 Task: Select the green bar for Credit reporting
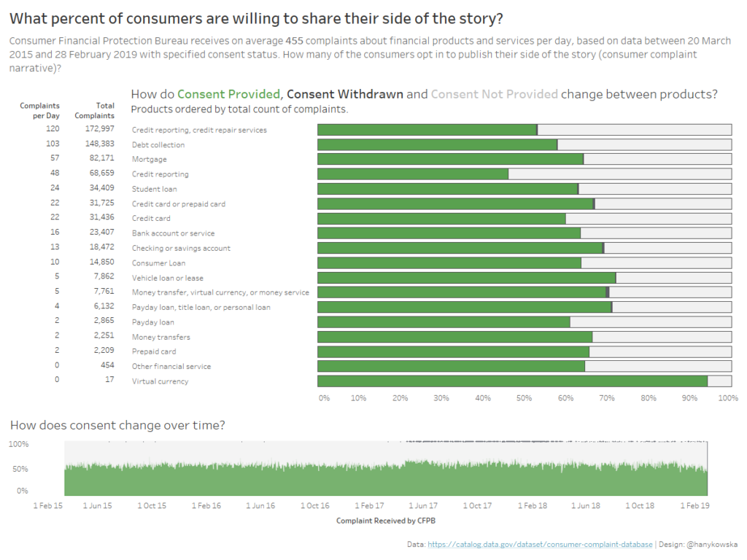click(x=413, y=174)
